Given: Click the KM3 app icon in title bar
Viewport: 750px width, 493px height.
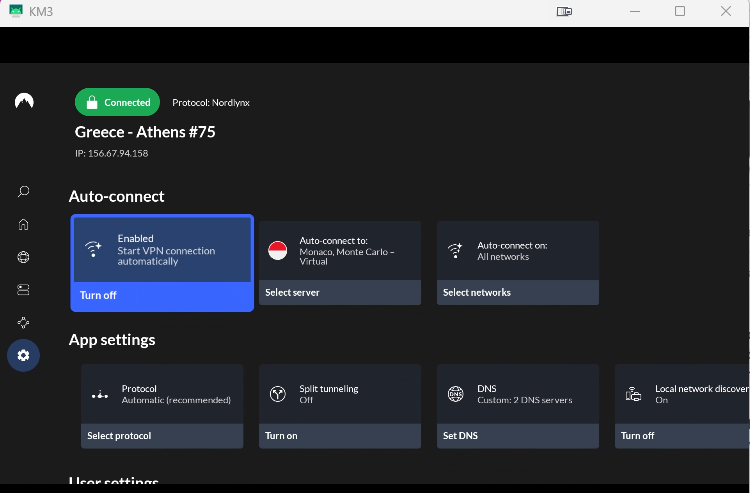Looking at the screenshot, I should (x=16, y=11).
